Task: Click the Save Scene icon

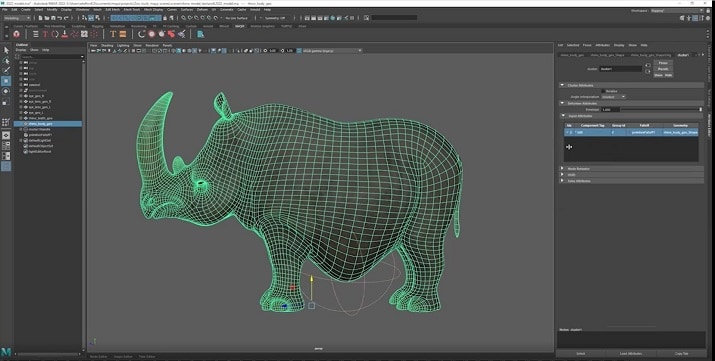Action: coord(53,18)
